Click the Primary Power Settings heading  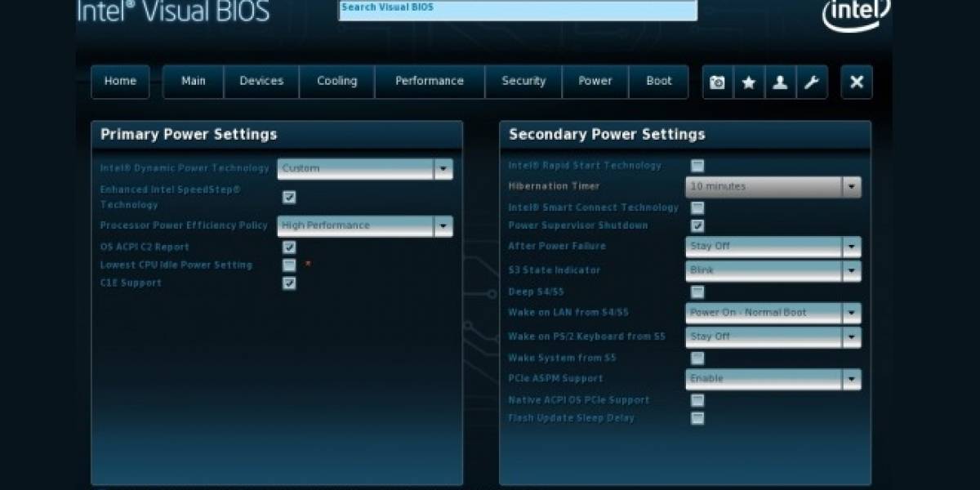pyautogui.click(x=189, y=135)
